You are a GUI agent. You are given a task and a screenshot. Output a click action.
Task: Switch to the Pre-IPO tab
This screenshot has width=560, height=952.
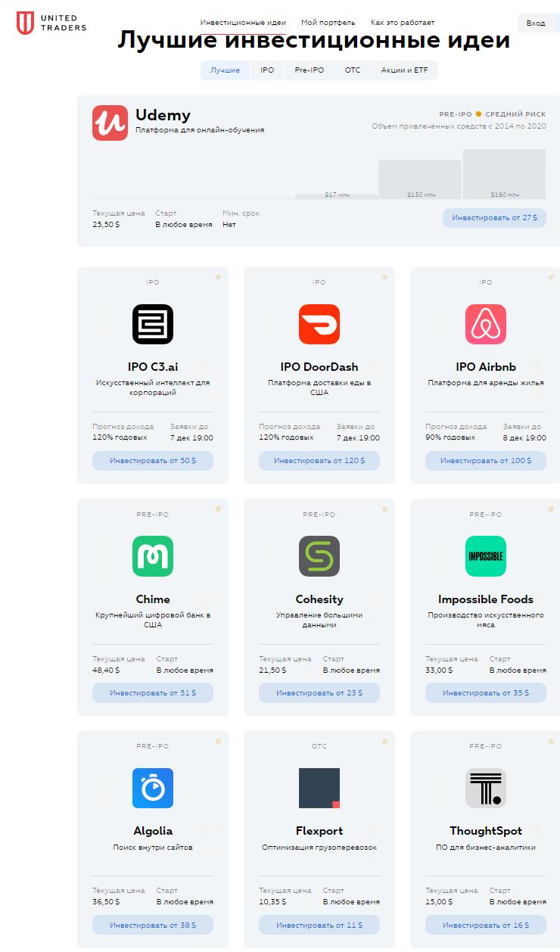[309, 70]
